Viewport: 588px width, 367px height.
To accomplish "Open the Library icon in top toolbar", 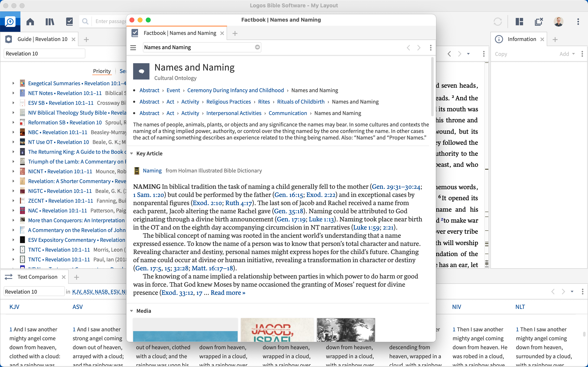I will pos(50,22).
